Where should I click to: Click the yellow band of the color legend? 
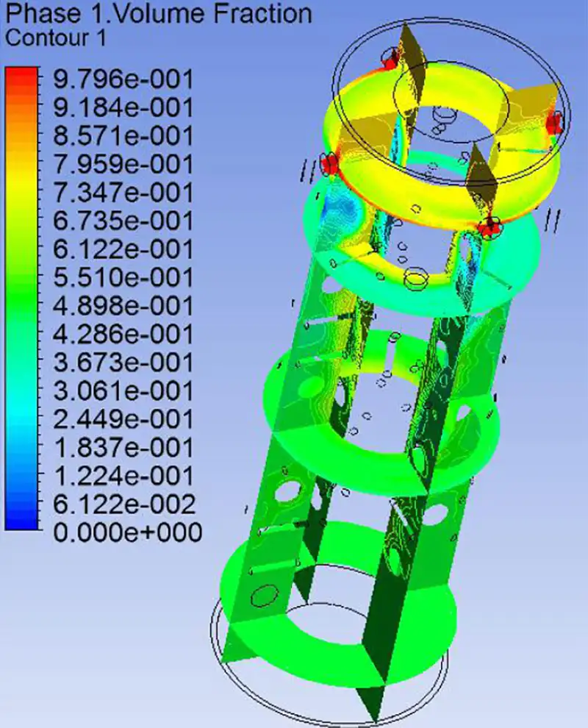point(21,186)
